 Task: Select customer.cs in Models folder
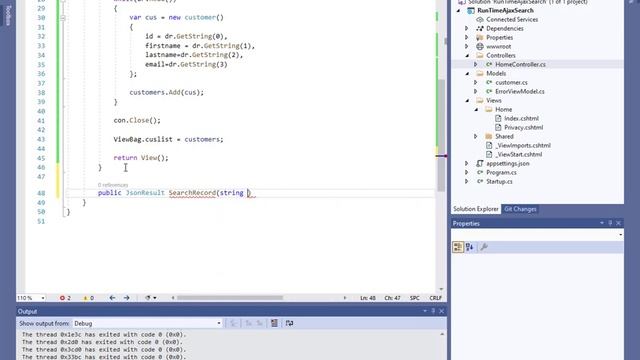click(511, 82)
